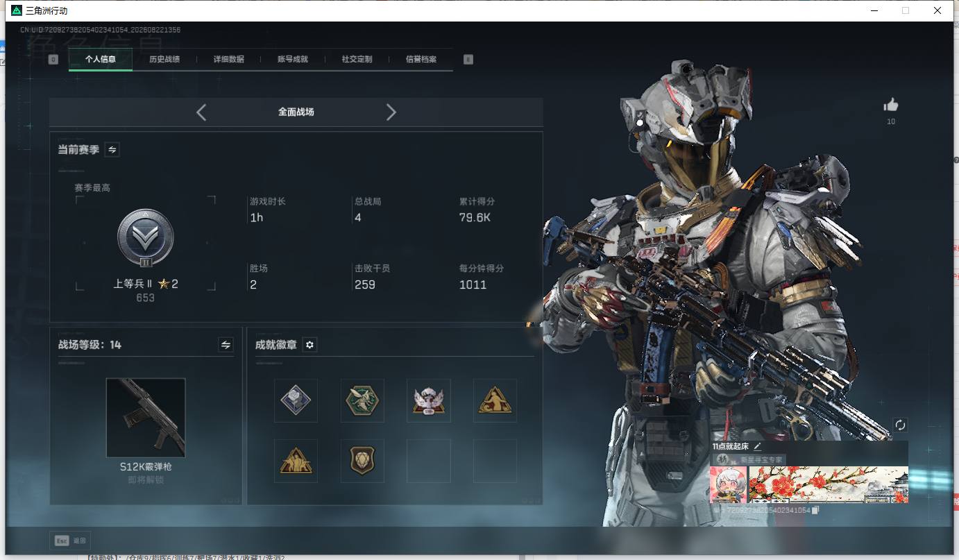
Task: Click the 每分钟得分 value 1011
Action: [x=473, y=285]
